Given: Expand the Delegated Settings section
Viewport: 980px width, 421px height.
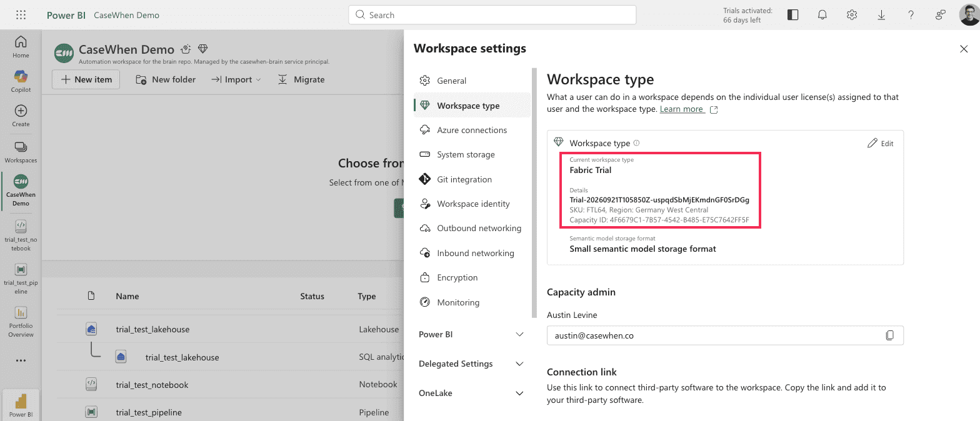Looking at the screenshot, I should (x=472, y=364).
